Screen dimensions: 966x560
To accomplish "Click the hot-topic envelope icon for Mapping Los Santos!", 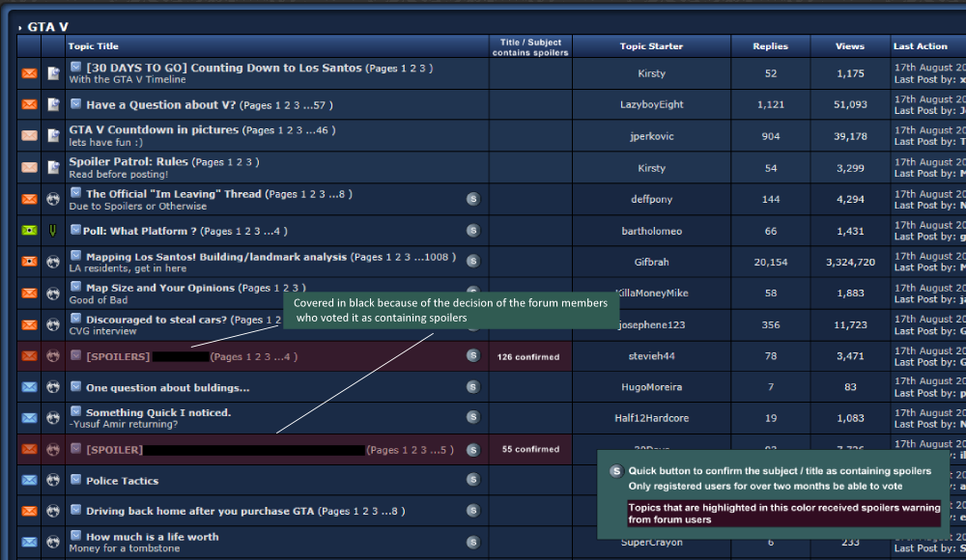I will [29, 262].
